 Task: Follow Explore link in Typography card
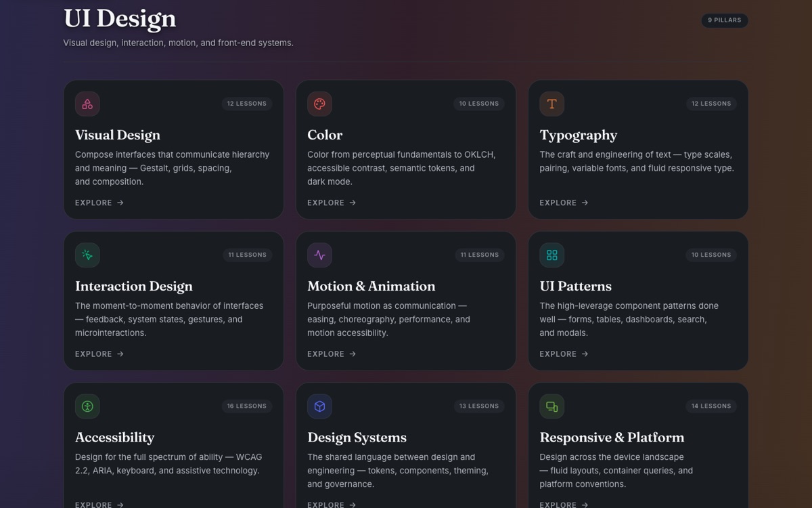(564, 203)
